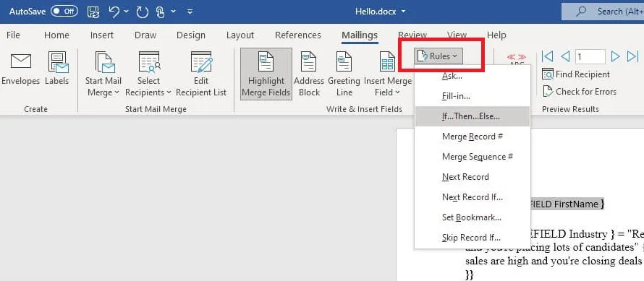Go to previous record arrow
This screenshot has width=644, height=281.
pos(565,56)
